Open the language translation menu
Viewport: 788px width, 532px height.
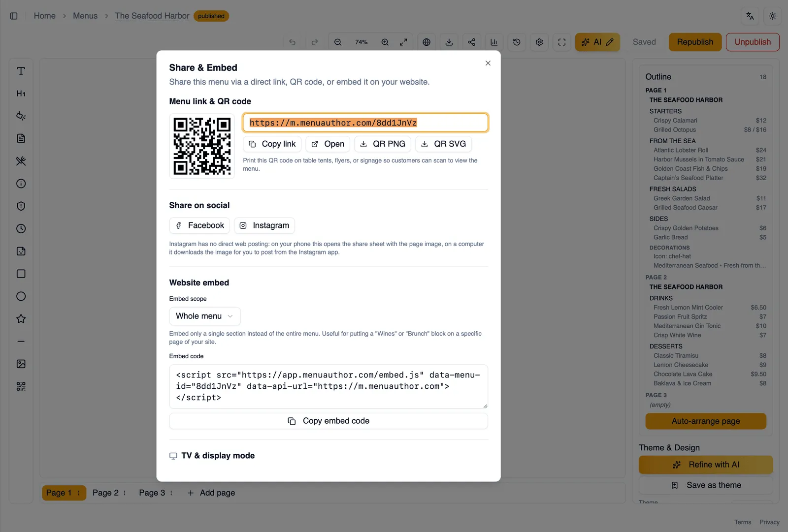750,16
